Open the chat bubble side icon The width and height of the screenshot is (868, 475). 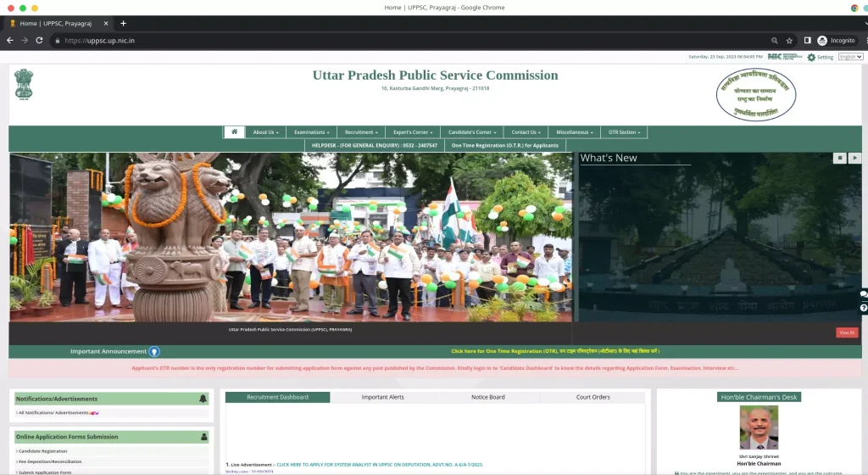pos(864,294)
